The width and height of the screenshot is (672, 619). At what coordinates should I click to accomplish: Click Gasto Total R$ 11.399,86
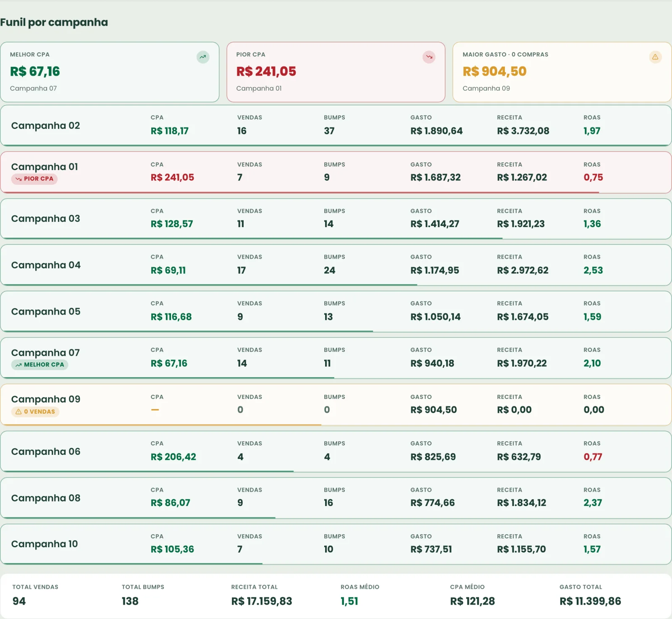(x=590, y=601)
